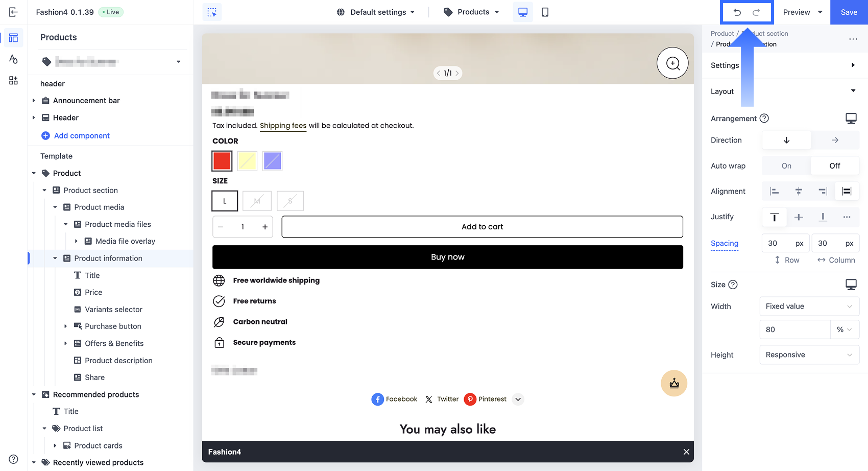The width and height of the screenshot is (868, 471).
Task: Open the apps grid icon
Action: 13,81
